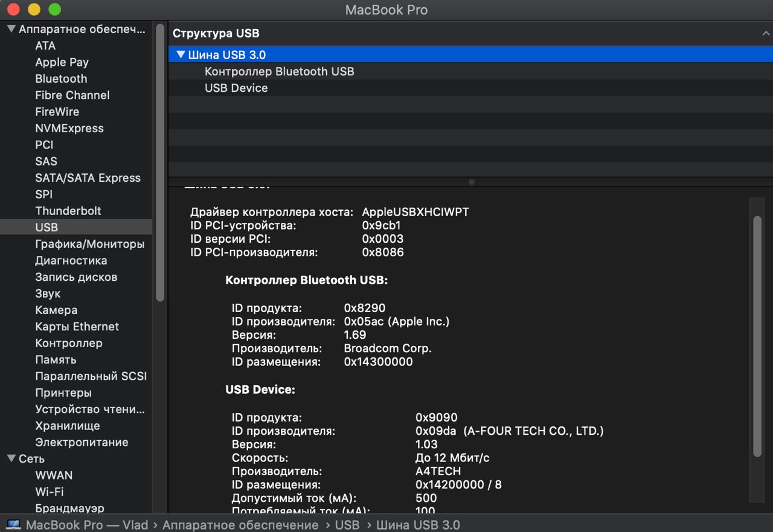Click the details pane vertical scrollbar
773x532 pixels.
click(x=757, y=336)
